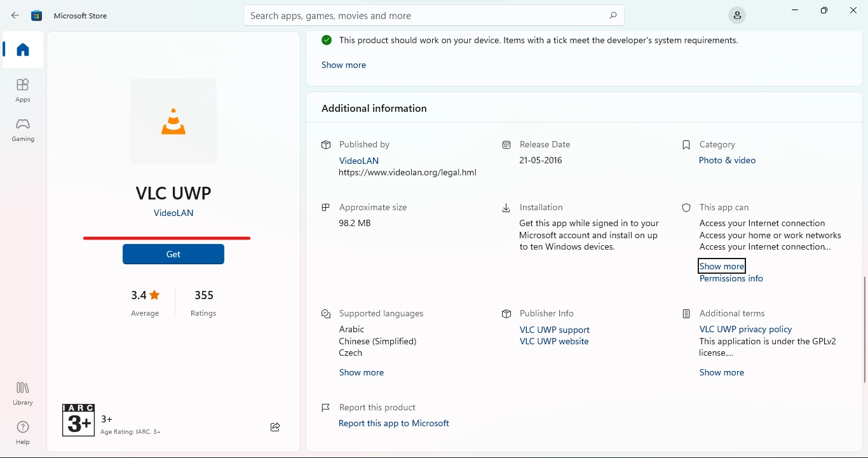
Task: Click the 98.2 MB size value
Action: click(x=355, y=223)
